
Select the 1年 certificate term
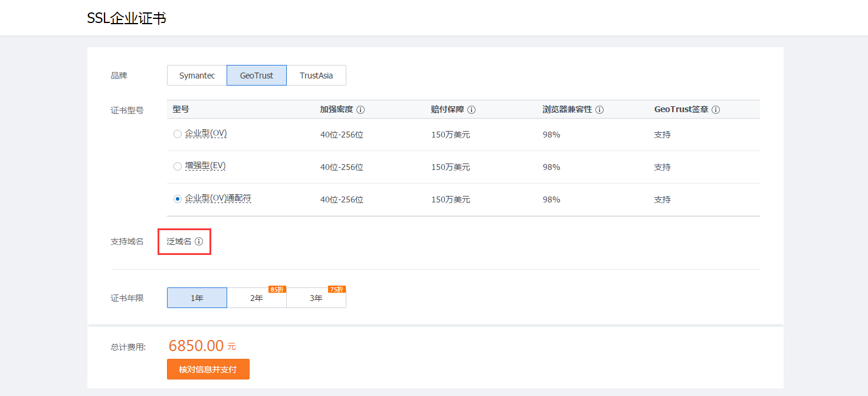pos(197,298)
